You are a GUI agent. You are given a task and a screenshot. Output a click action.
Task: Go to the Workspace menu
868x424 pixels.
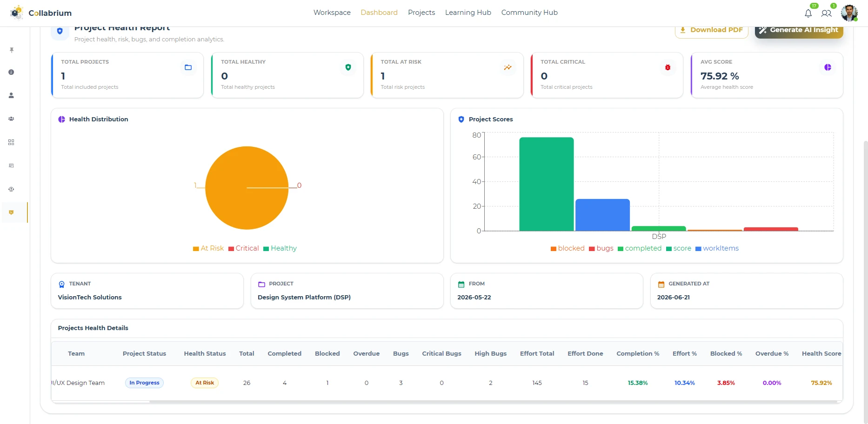click(332, 13)
